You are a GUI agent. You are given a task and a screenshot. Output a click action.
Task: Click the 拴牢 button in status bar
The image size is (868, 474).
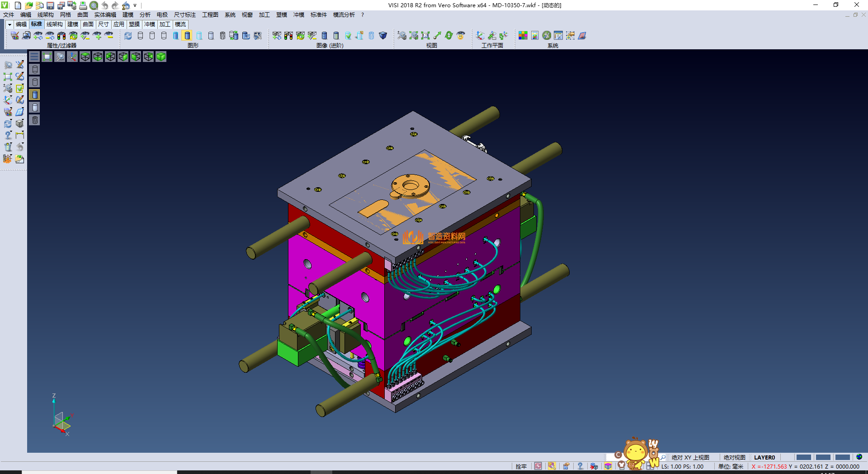point(521,466)
